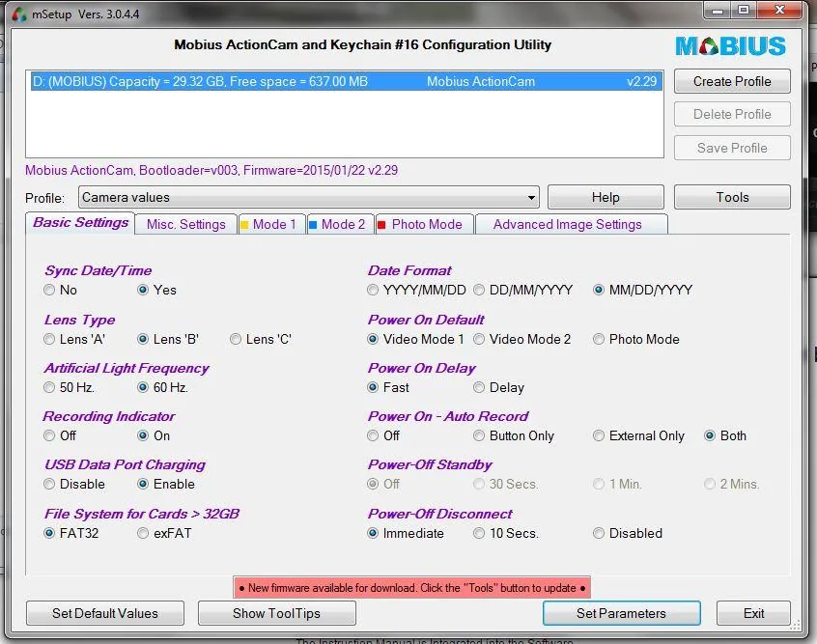This screenshot has height=644, width=817.
Task: Click the Delete Profile button
Action: pyautogui.click(x=732, y=115)
